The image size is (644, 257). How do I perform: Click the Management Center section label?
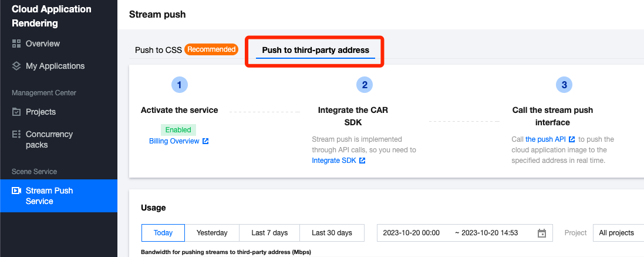click(44, 93)
